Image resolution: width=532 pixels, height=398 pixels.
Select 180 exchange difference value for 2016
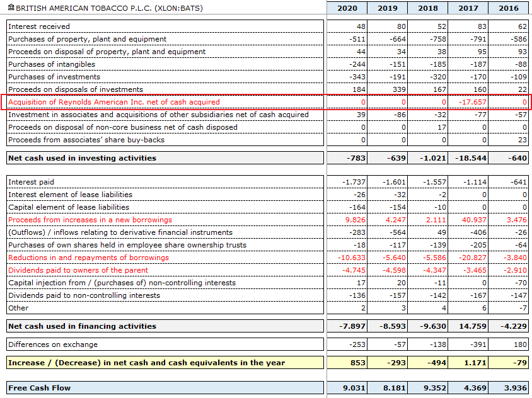click(x=520, y=344)
